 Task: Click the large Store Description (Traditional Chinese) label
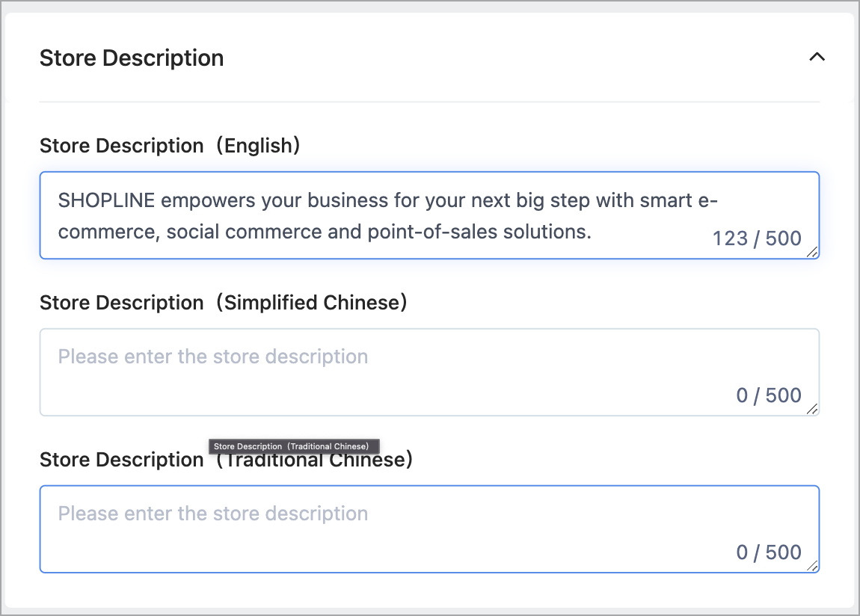click(x=226, y=460)
